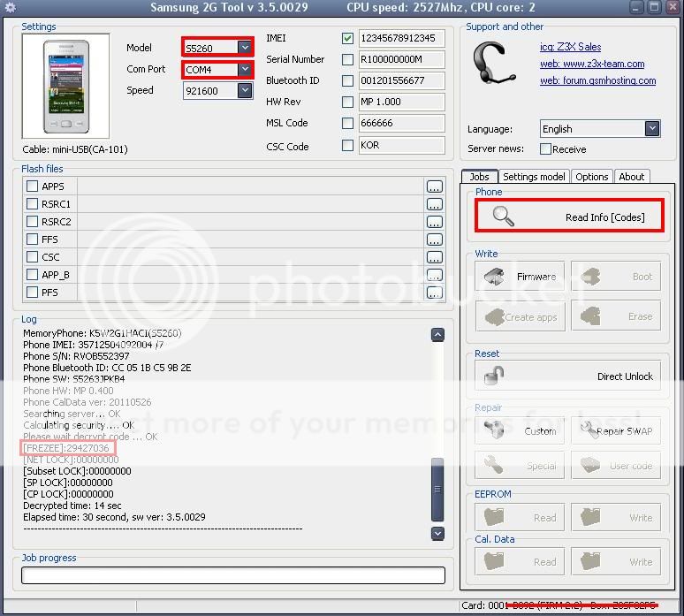Browse for the PFS flash file

click(434, 293)
